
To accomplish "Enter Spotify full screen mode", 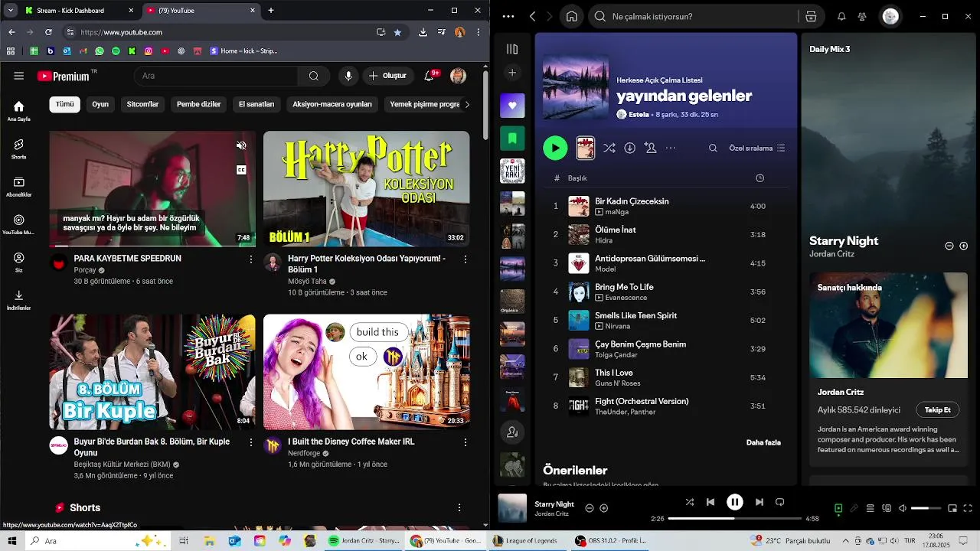I will coord(968,508).
